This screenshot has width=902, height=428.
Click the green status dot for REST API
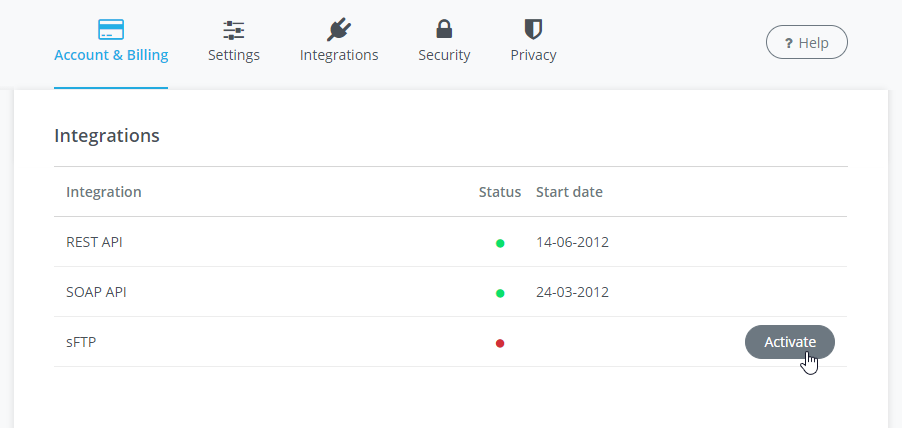tap(500, 243)
